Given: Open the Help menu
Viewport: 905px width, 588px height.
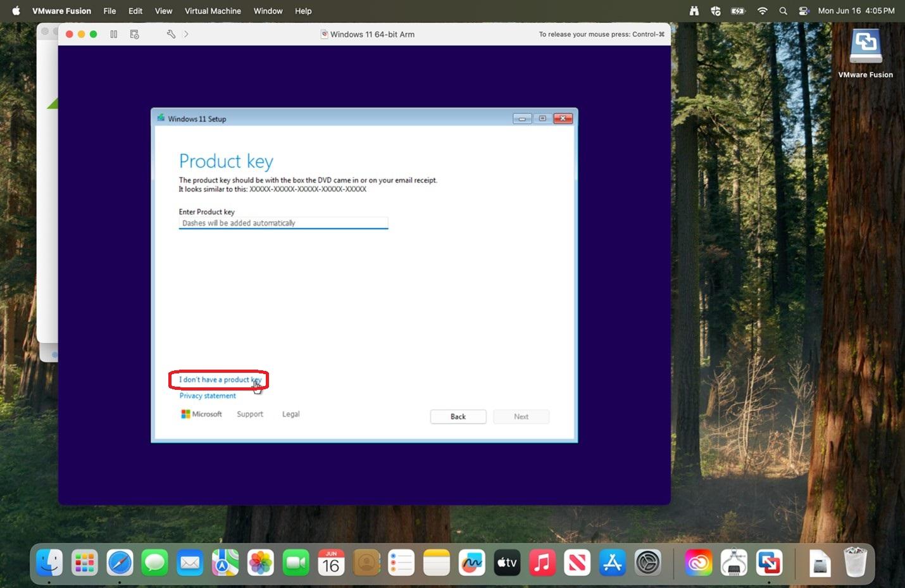Looking at the screenshot, I should 303,11.
